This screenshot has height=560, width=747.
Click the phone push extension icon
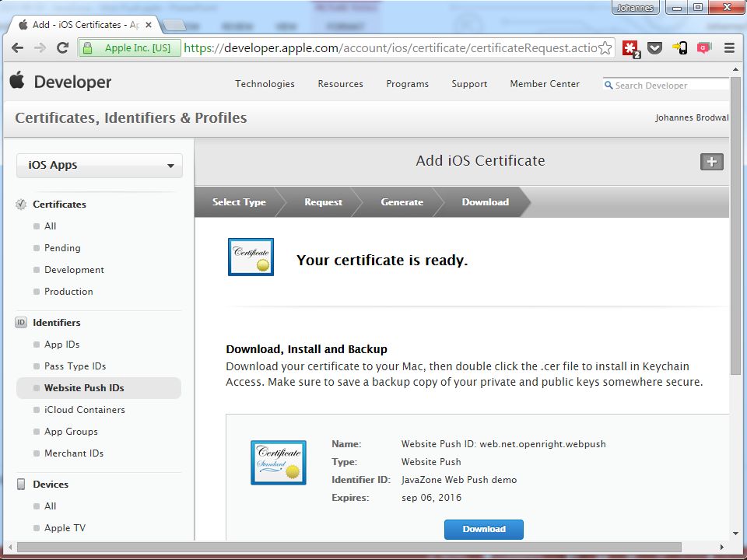tap(680, 47)
